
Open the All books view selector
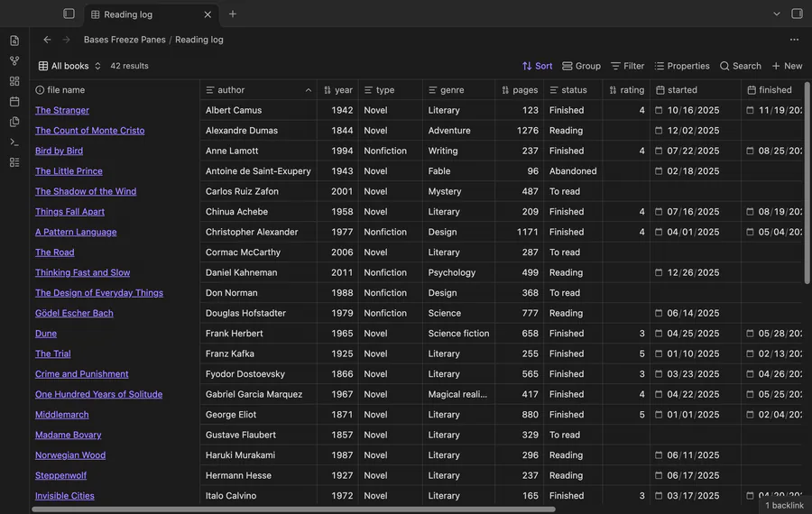69,66
